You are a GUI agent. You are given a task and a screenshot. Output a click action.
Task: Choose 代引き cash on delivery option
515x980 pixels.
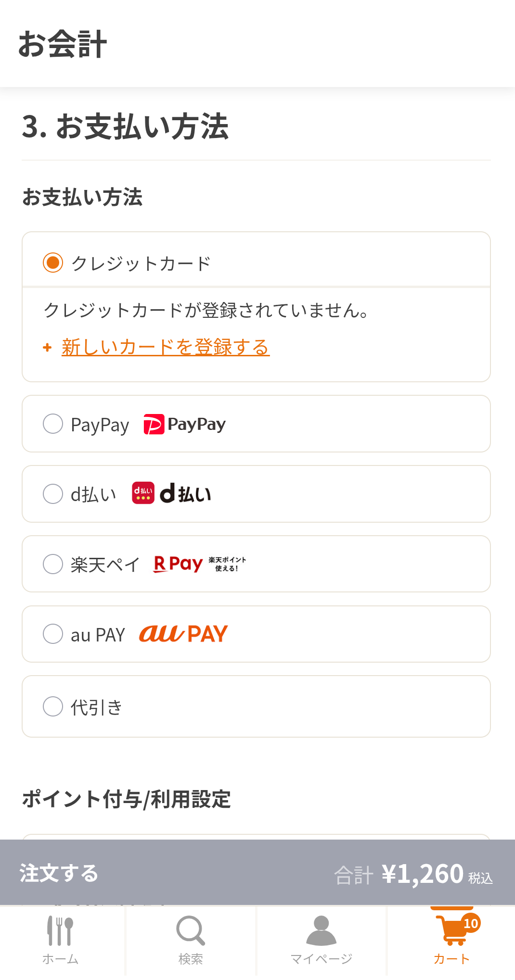coord(53,706)
